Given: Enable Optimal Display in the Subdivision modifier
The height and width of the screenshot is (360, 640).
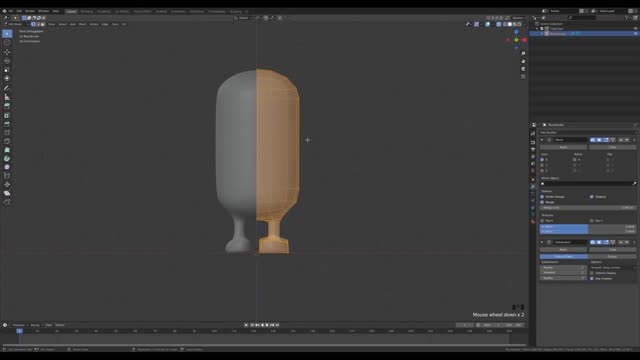Looking at the screenshot, I should pyautogui.click(x=591, y=273).
